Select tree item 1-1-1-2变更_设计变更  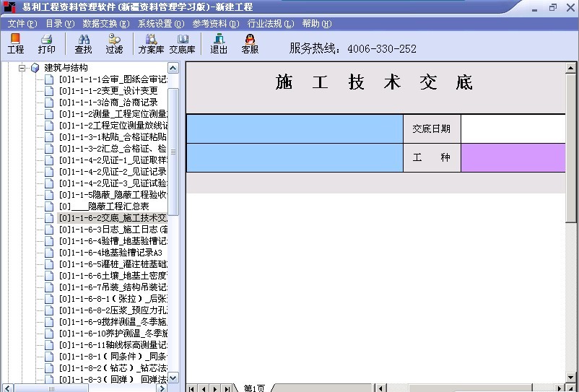pyautogui.click(x=108, y=91)
